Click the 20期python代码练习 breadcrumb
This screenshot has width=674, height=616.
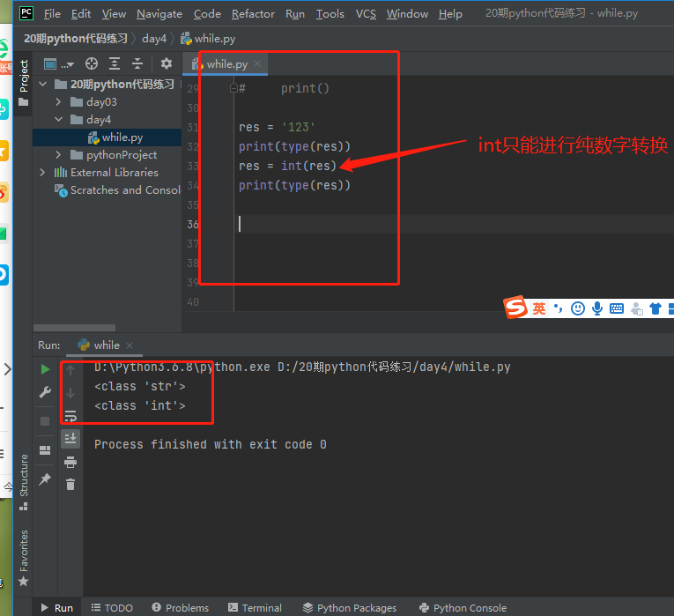(76, 39)
